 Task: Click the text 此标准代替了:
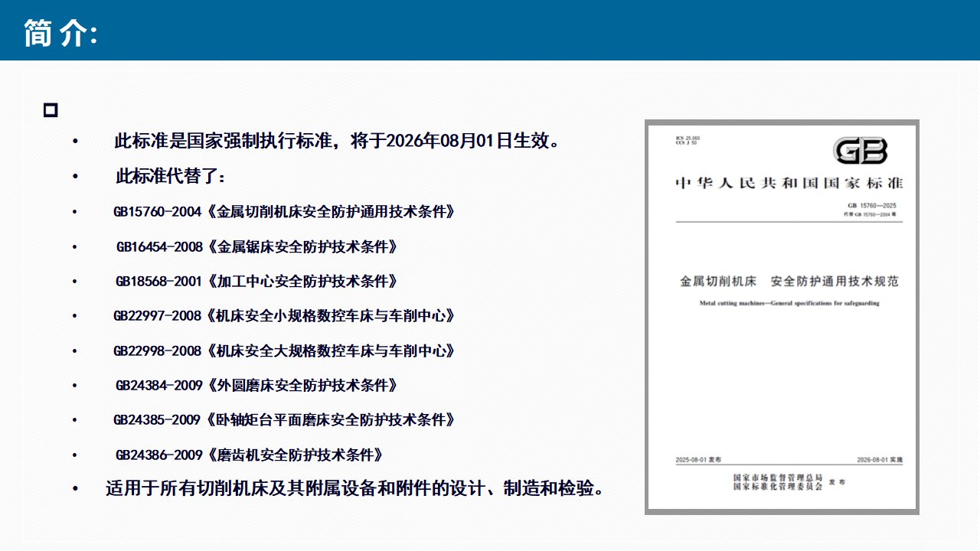point(171,177)
